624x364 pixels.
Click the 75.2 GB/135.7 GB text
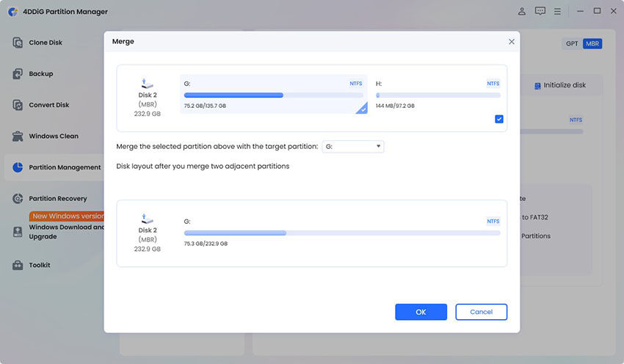coord(205,106)
